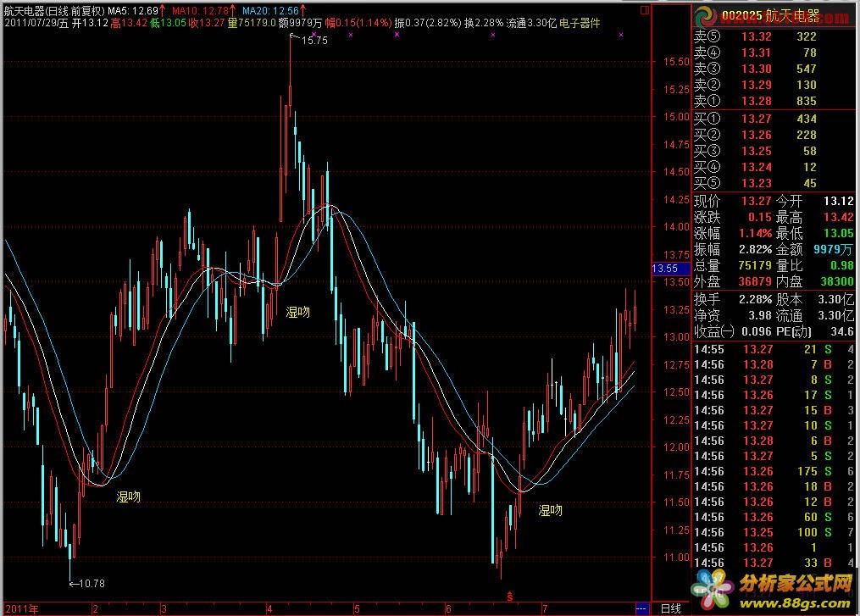Click the 最低 value 13.05

tap(839, 233)
